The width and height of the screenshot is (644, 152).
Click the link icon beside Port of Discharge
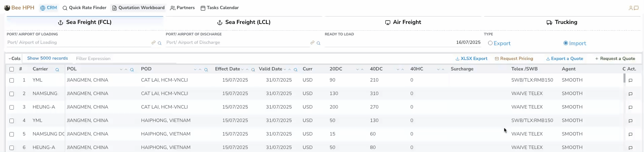(312, 43)
